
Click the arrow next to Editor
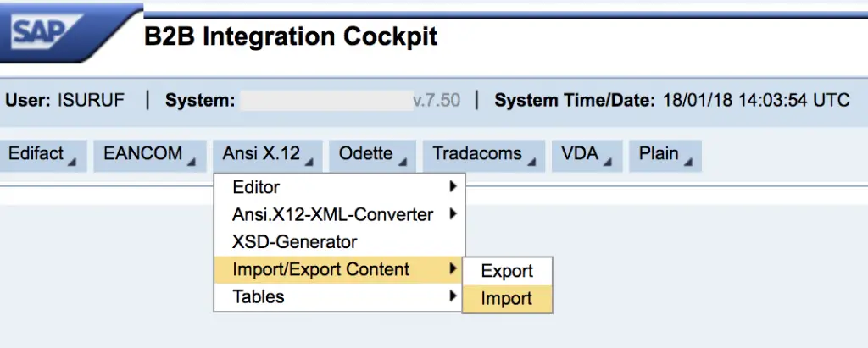(453, 186)
